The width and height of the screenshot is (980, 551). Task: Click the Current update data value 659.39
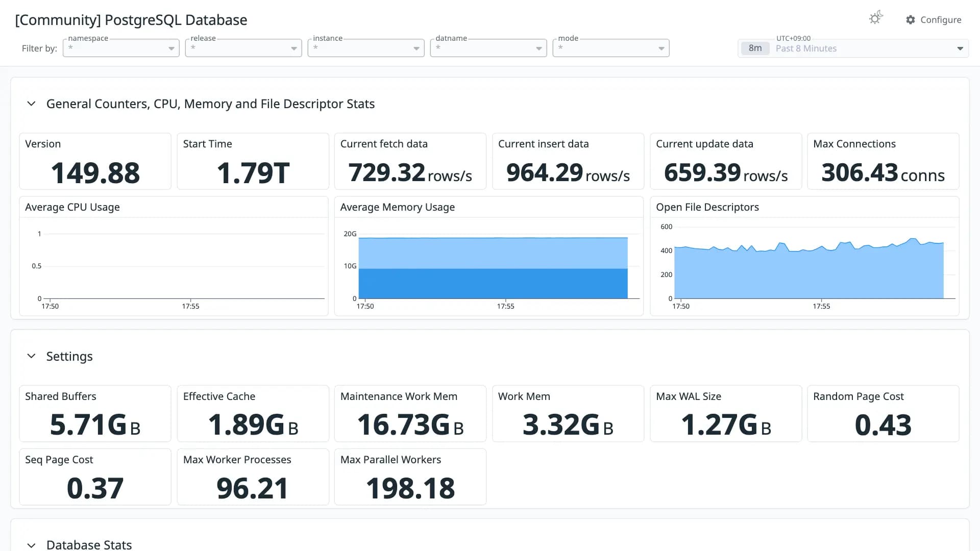[x=702, y=172]
